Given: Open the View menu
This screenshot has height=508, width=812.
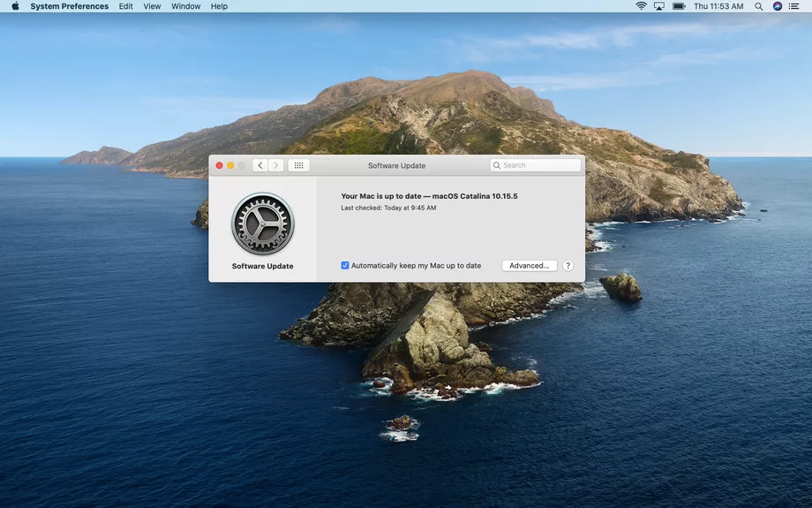Looking at the screenshot, I should click(152, 6).
